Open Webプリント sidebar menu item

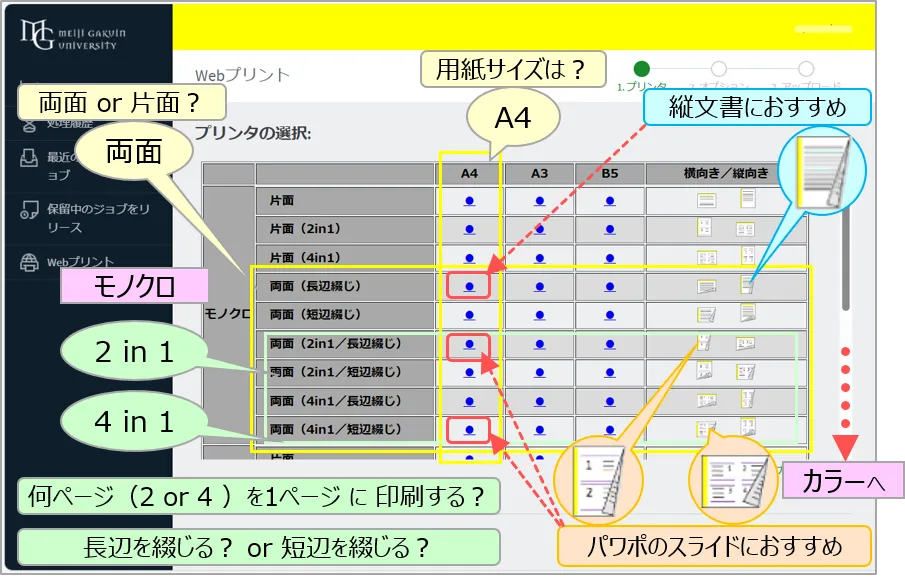click(80, 263)
